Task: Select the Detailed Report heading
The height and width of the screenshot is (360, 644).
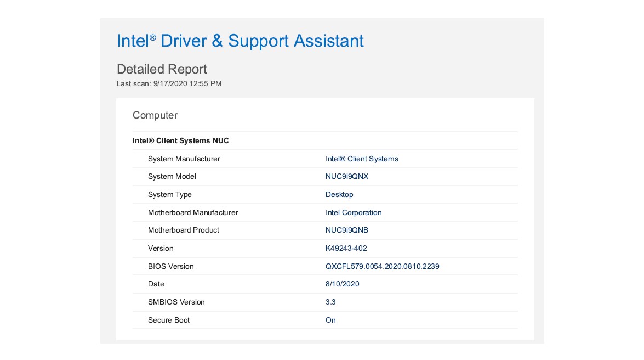Action: pos(162,69)
